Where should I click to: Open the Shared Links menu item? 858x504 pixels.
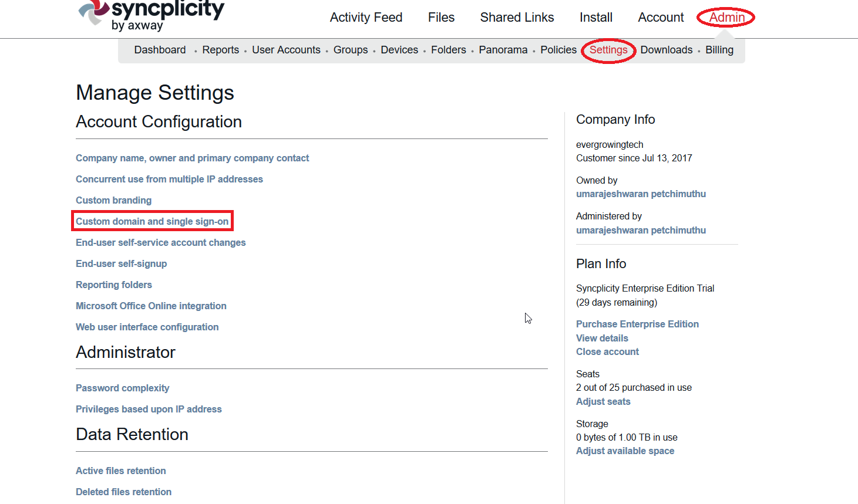coord(517,18)
